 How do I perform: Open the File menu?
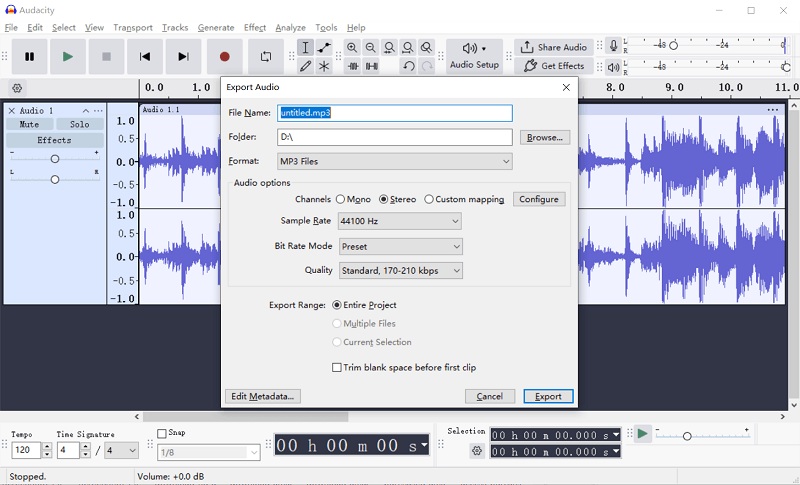click(x=11, y=28)
